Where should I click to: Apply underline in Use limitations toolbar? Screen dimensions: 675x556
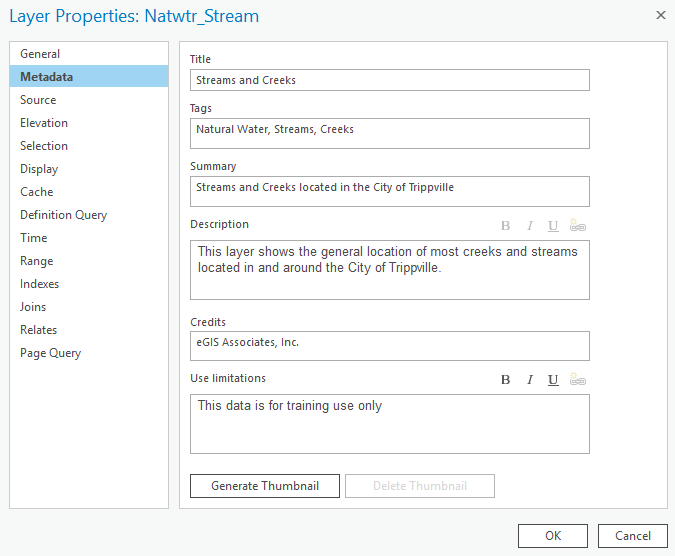click(x=553, y=380)
